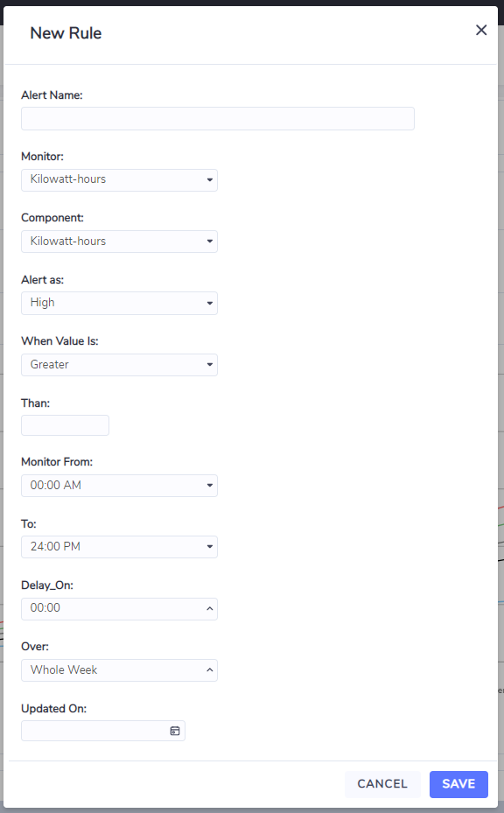Image resolution: width=504 pixels, height=813 pixels.
Task: Click the Delay_On chevron arrow
Action: [x=209, y=609]
